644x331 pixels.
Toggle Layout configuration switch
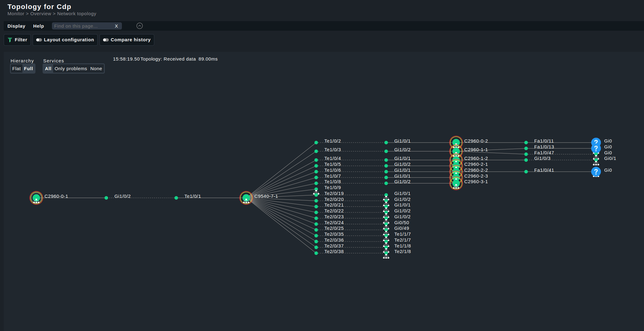click(39, 40)
